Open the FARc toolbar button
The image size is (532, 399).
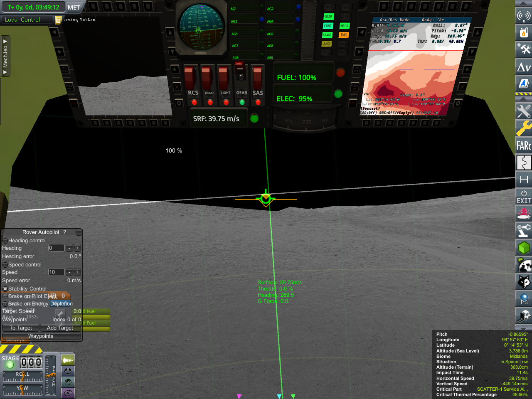(x=523, y=145)
